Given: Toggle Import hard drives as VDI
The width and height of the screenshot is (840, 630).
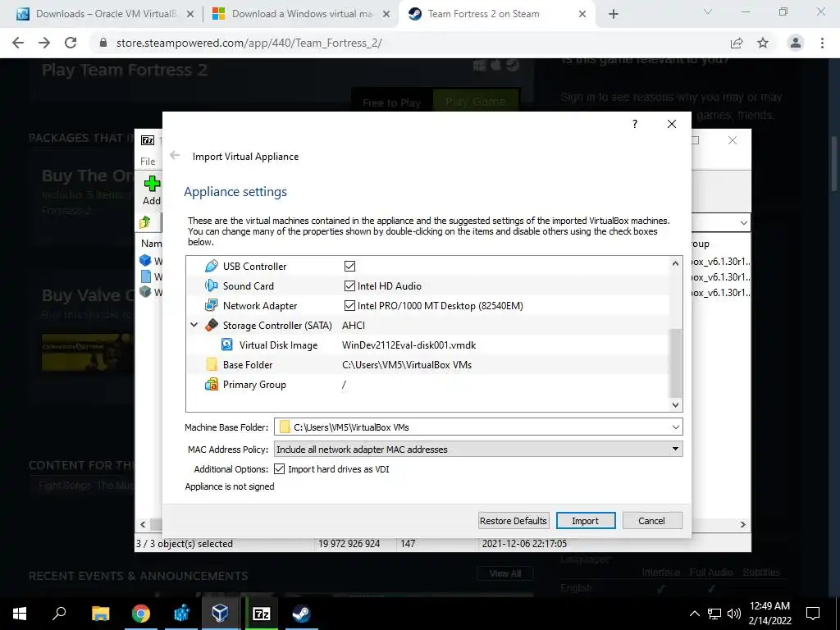Looking at the screenshot, I should [279, 469].
